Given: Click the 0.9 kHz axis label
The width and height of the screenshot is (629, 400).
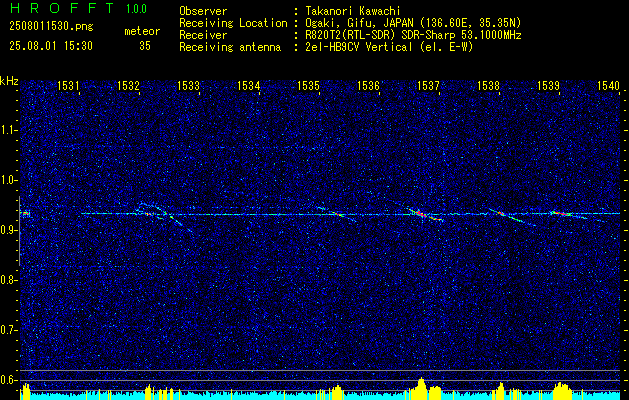Looking at the screenshot, I should click(x=8, y=230).
